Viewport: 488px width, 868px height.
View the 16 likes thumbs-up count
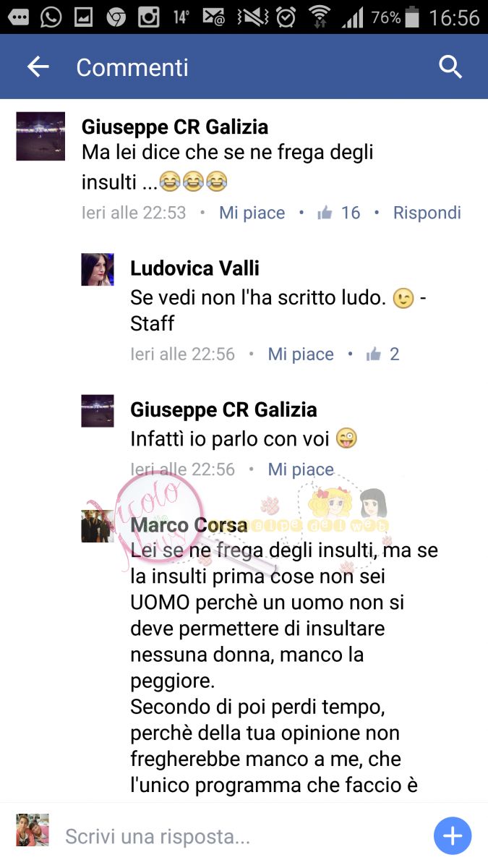338,213
